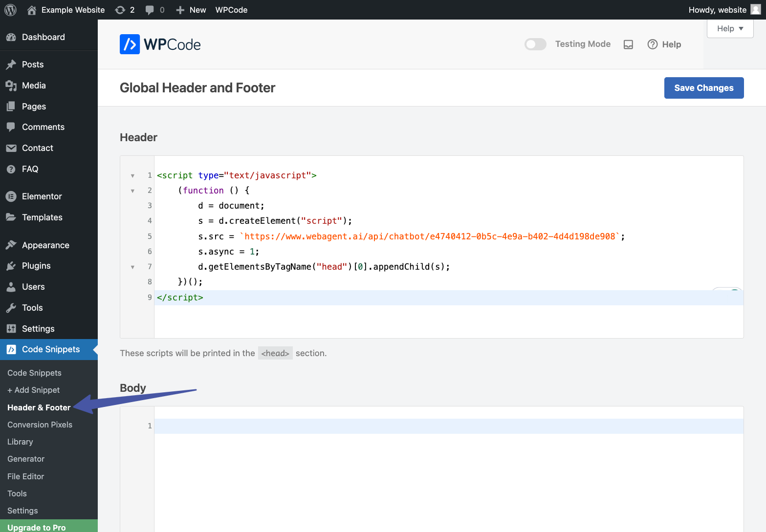The width and height of the screenshot is (766, 532).
Task: Open Conversion Pixels submenu item
Action: point(40,425)
